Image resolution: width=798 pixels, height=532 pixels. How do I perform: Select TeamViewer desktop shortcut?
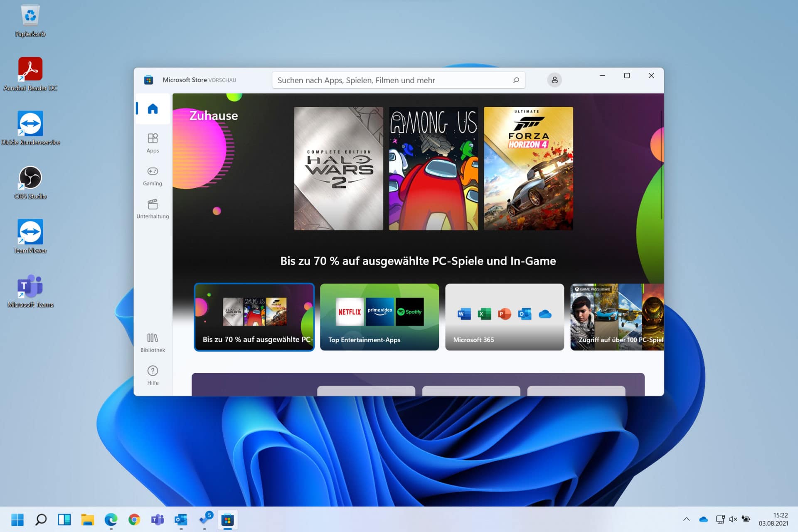coord(30,237)
